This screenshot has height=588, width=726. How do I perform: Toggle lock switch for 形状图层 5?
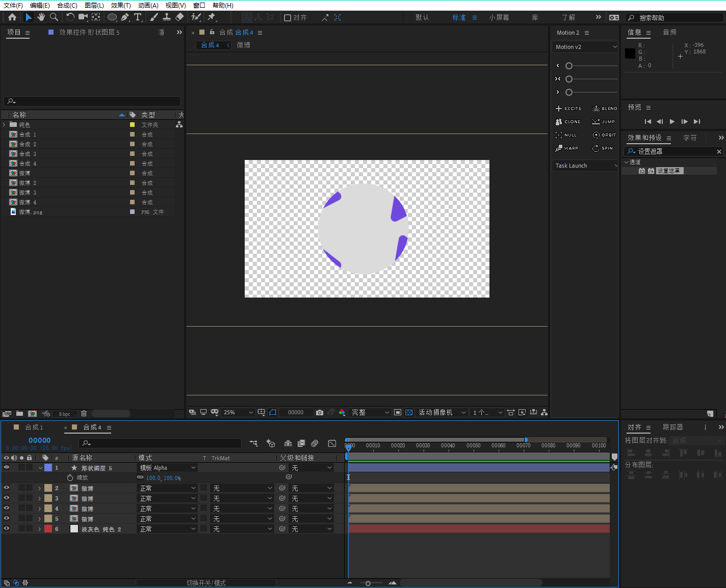click(x=30, y=467)
